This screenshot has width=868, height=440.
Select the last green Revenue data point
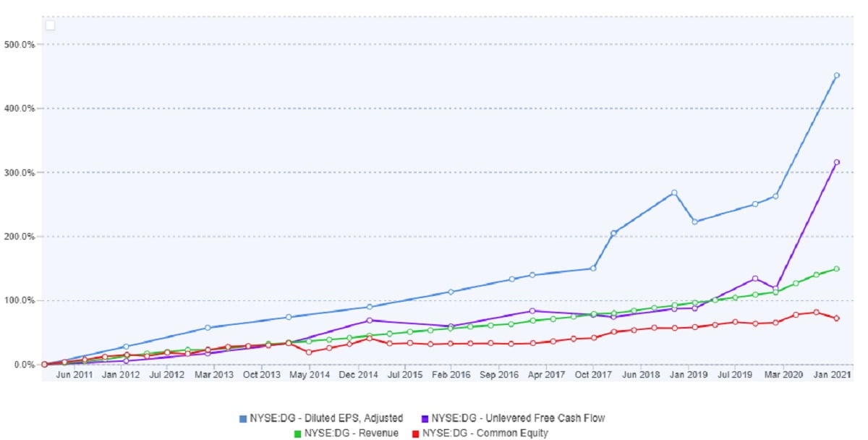point(836,268)
